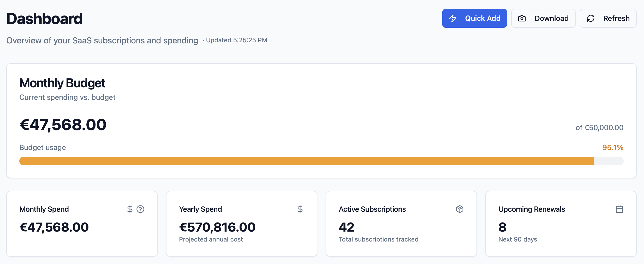Click the circular refresh arrows icon
644x264 pixels.
591,18
